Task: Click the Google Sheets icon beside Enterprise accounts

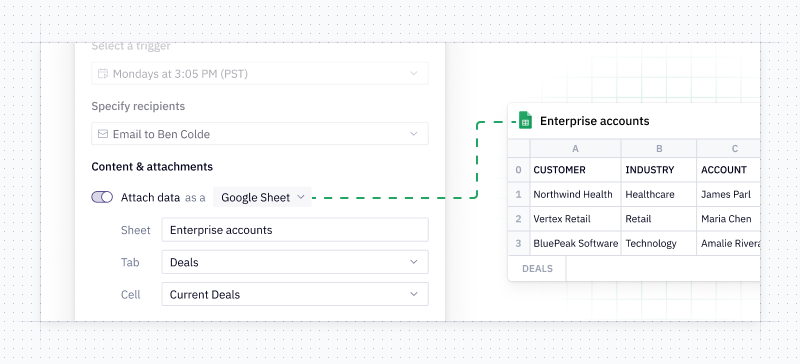Action: click(526, 121)
